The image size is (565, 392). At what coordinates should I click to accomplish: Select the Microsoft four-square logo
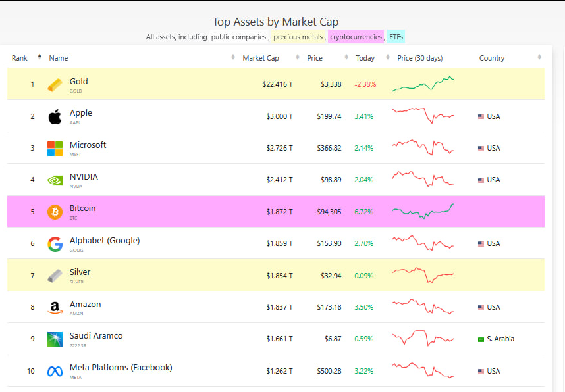[x=55, y=147]
